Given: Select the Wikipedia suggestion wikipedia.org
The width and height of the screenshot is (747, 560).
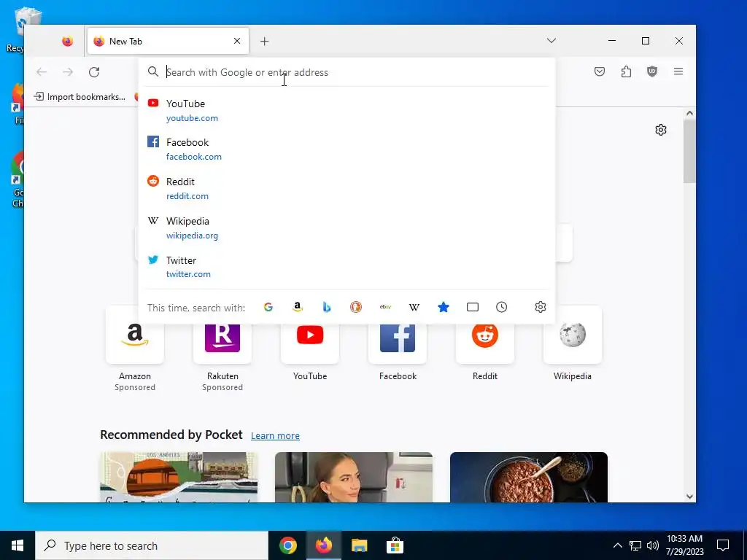Looking at the screenshot, I should pyautogui.click(x=347, y=227).
